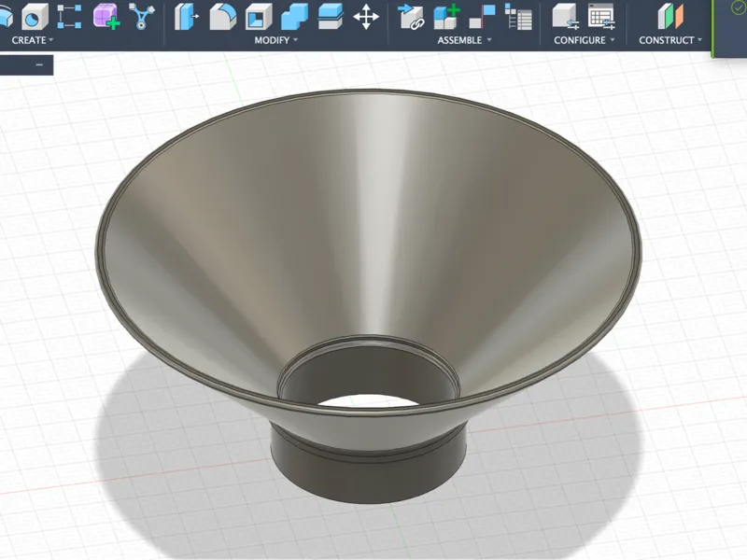Select the Shell tool

(259, 16)
